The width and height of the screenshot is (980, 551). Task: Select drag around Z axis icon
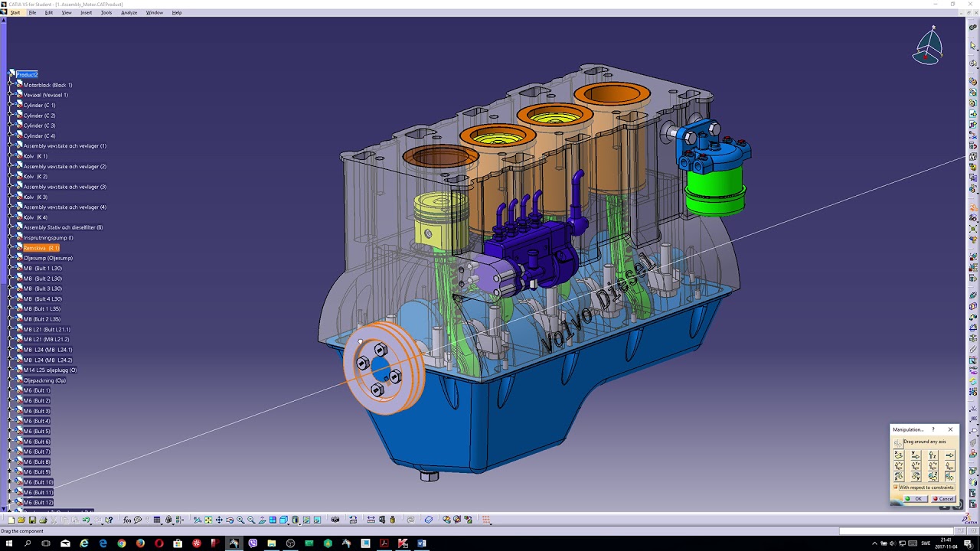pyautogui.click(x=933, y=476)
